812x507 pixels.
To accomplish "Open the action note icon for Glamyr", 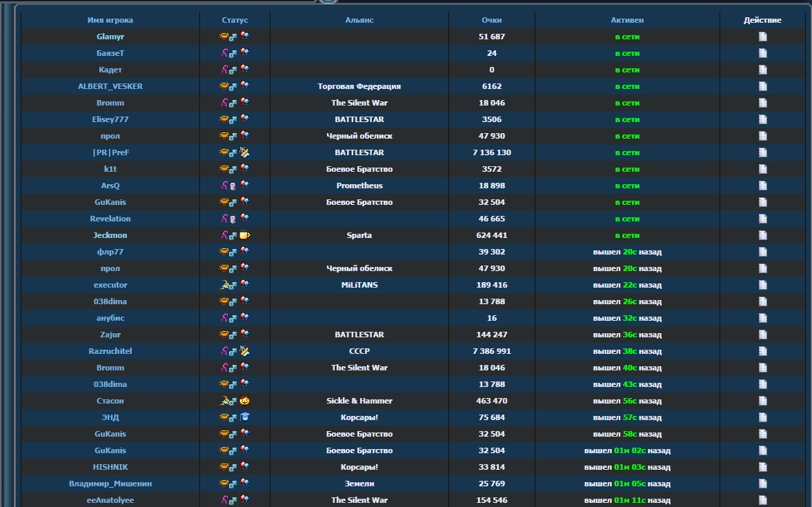I will pos(762,37).
